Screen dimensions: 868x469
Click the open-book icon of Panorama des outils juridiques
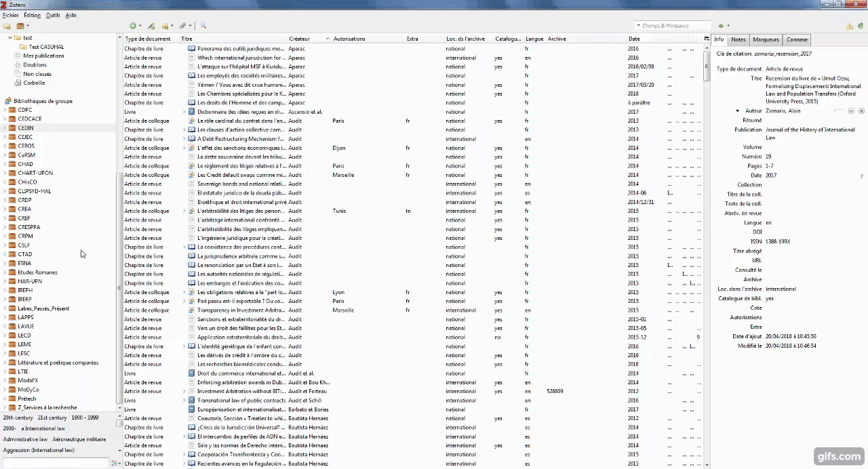[192, 49]
